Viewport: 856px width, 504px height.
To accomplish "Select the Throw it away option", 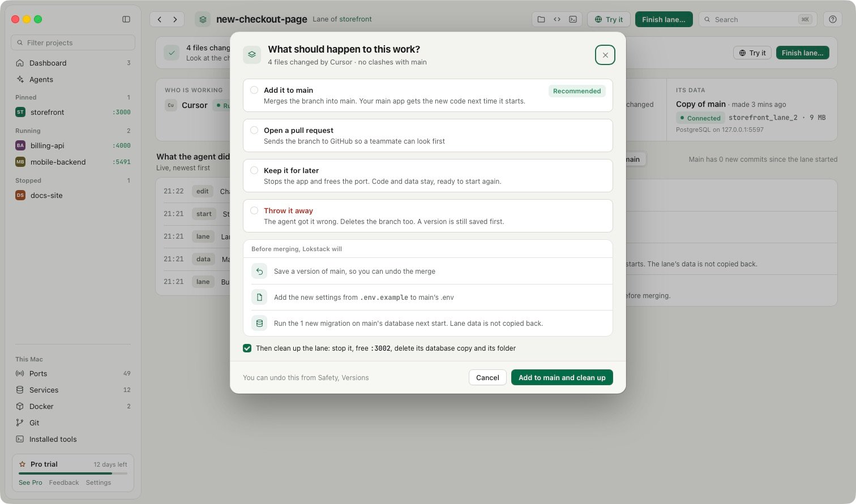I will pyautogui.click(x=428, y=216).
